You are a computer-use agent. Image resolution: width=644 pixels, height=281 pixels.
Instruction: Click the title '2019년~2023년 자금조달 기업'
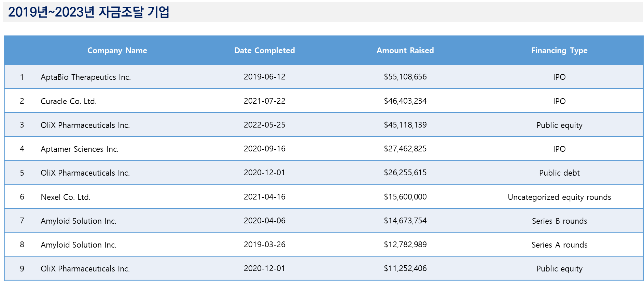pyautogui.click(x=89, y=12)
